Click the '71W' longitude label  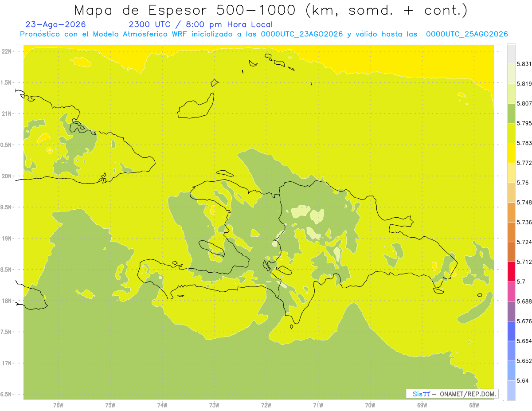coord(318,405)
